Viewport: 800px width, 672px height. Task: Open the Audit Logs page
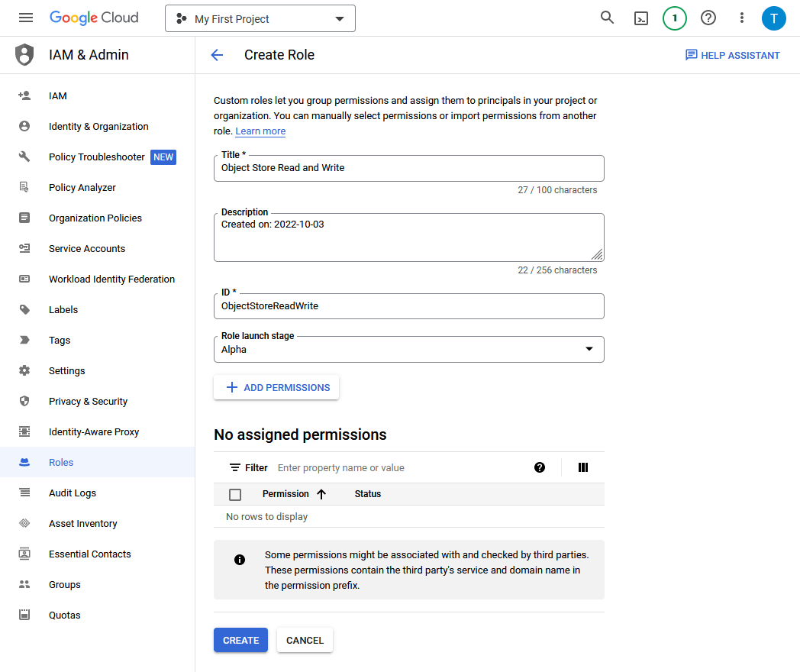pos(74,493)
